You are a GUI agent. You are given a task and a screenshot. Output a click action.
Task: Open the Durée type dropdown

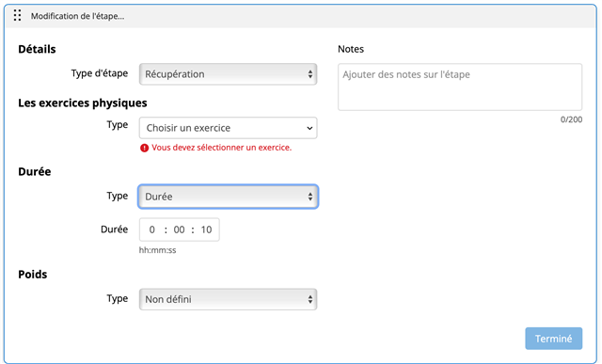pos(228,197)
